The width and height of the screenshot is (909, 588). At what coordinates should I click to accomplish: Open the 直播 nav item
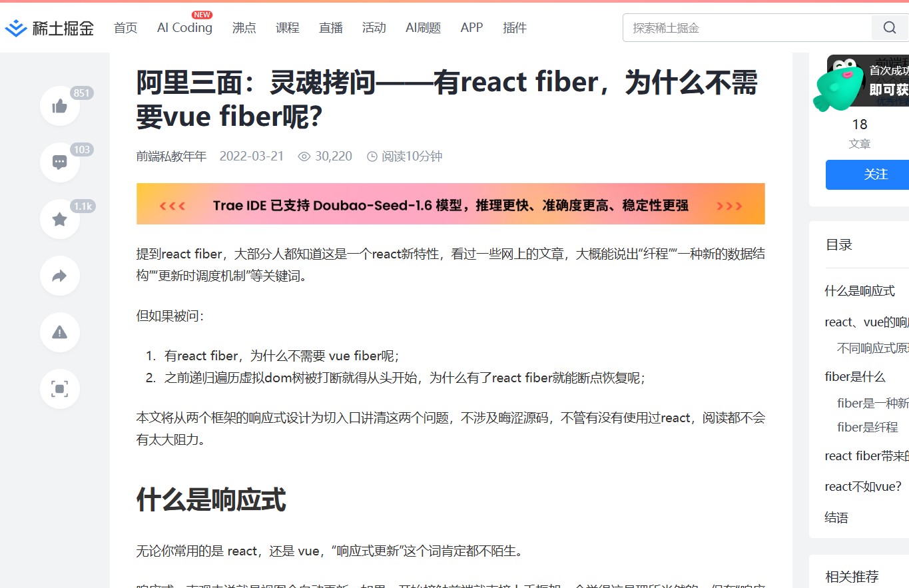331,28
